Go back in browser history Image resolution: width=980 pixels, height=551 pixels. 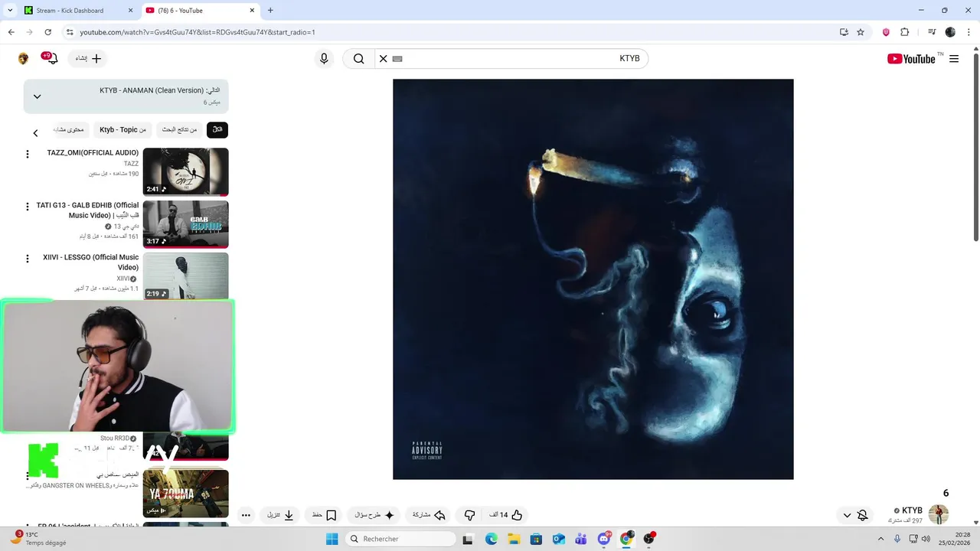pos(11,32)
